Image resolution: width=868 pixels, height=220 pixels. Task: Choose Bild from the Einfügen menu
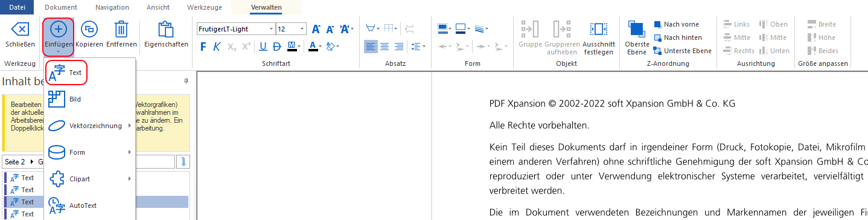[x=89, y=99]
